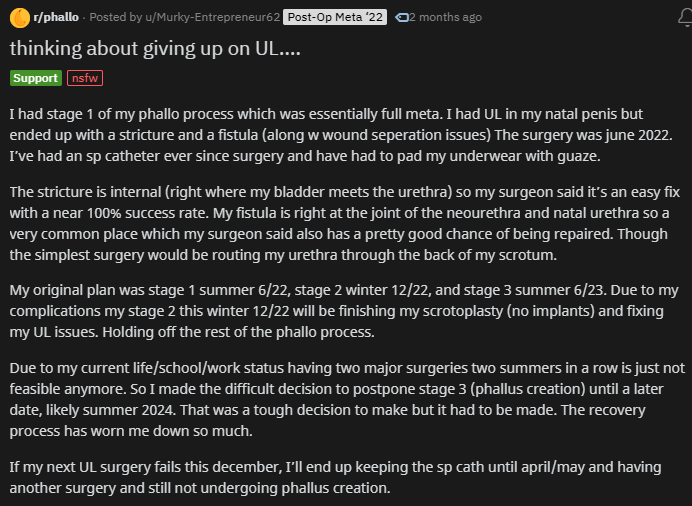Open the r/phallo subreddit avatar icon
This screenshot has width=692, height=506.
20,18
